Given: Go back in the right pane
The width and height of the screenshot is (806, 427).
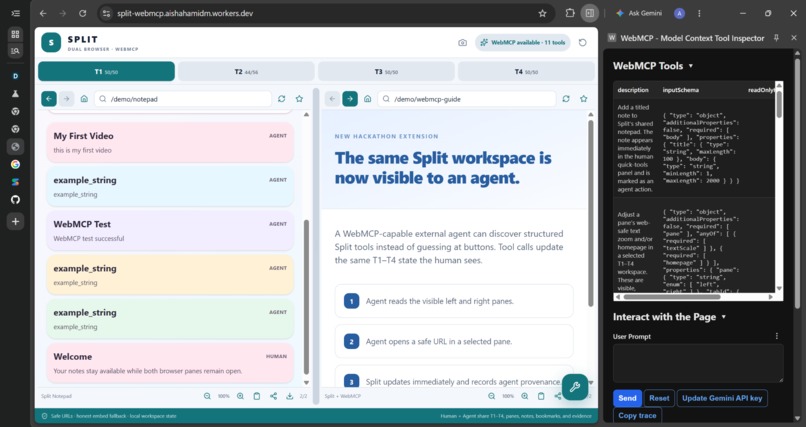Looking at the screenshot, I should click(x=332, y=99).
